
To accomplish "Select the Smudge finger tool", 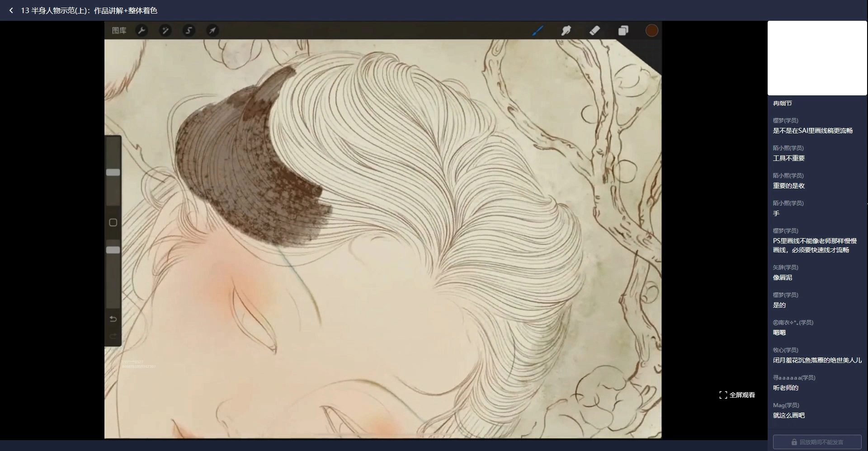I will pyautogui.click(x=566, y=30).
